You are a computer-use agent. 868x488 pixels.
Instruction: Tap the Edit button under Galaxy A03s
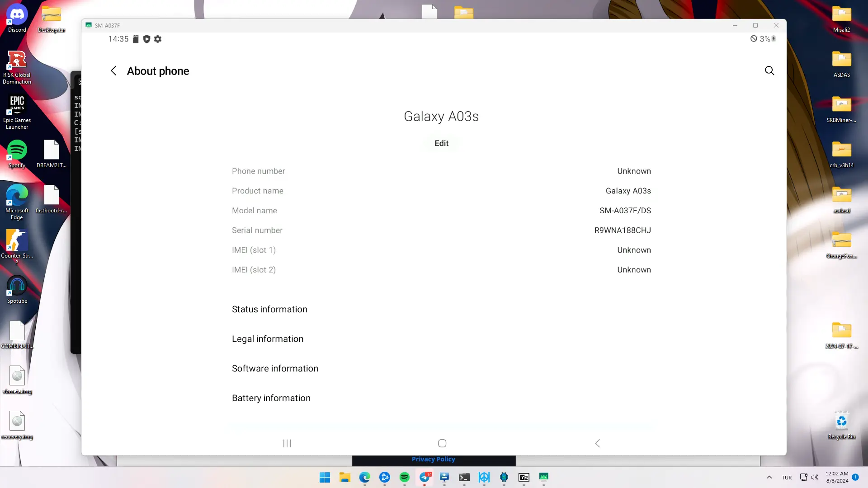click(x=441, y=143)
